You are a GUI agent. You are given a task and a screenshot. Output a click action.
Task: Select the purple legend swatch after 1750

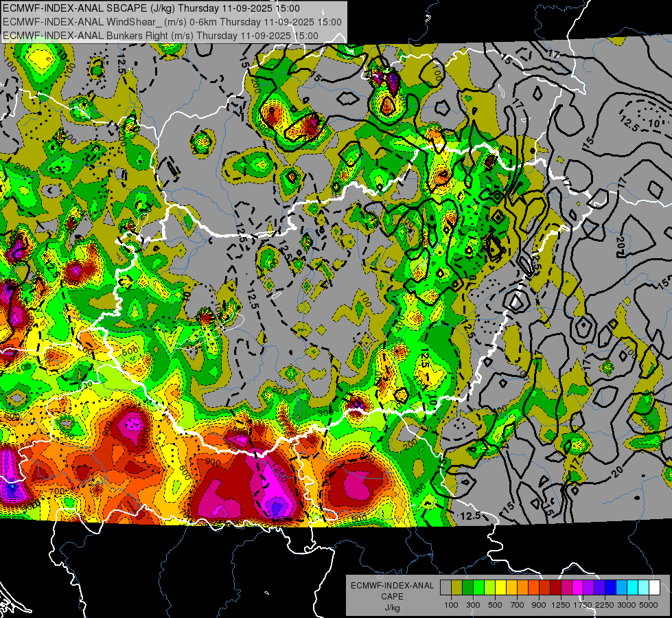point(588,588)
